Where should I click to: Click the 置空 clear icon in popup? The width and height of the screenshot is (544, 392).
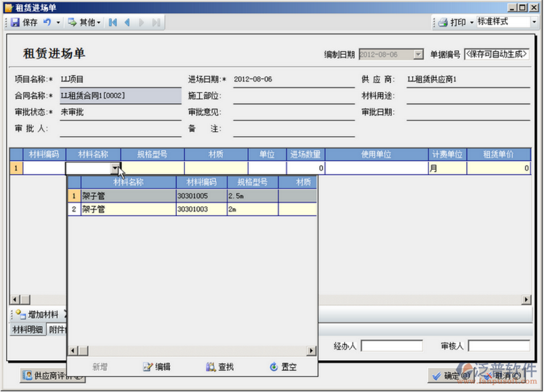[274, 366]
